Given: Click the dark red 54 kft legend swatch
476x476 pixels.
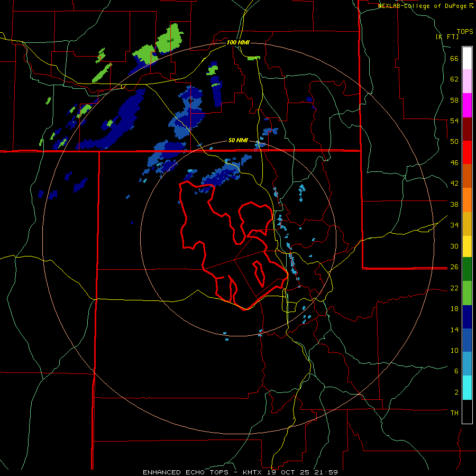Looking at the screenshot, I should (x=467, y=129).
